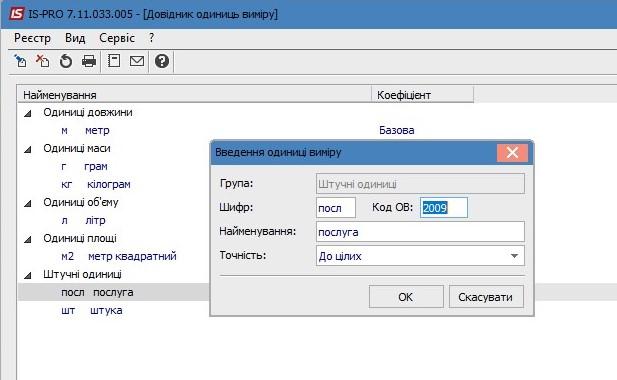The width and height of the screenshot is (617, 380).
Task: Collapse the Одиниці довжини group
Action: tap(28, 114)
